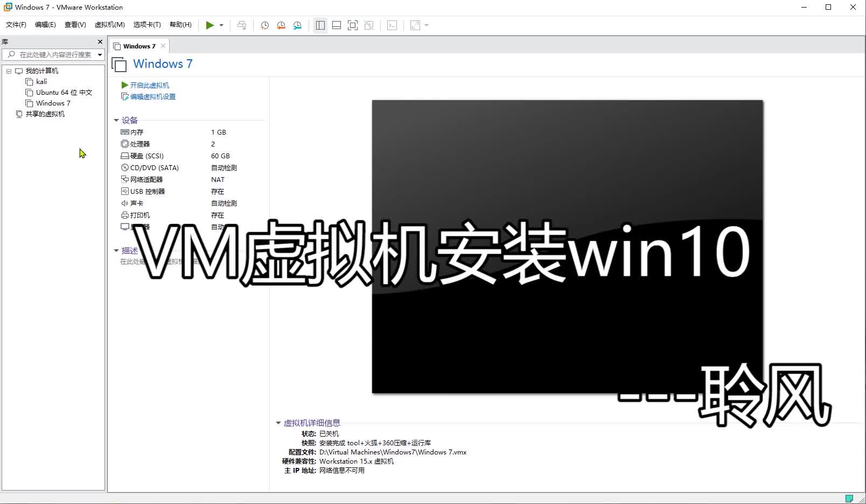Collapse the 我的计算机 tree node
This screenshot has width=866, height=504.
click(9, 71)
